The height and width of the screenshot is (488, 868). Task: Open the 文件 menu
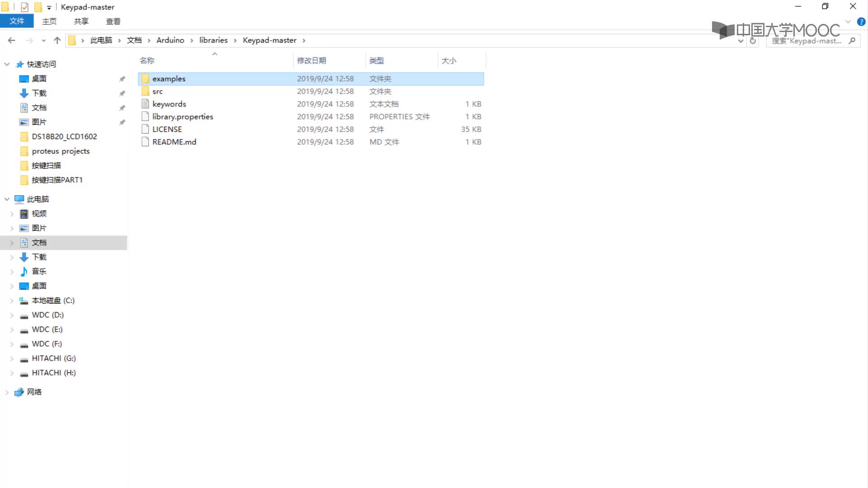click(x=17, y=21)
